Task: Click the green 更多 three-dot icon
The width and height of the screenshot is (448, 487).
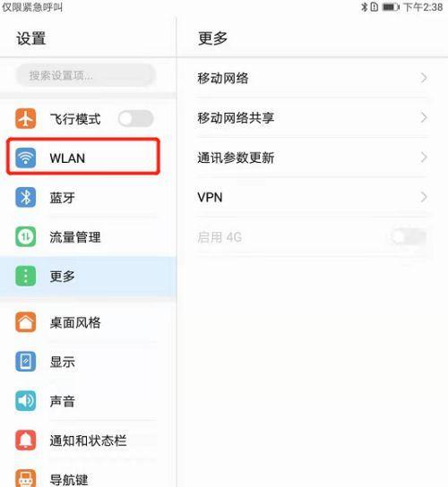Action: click(25, 276)
